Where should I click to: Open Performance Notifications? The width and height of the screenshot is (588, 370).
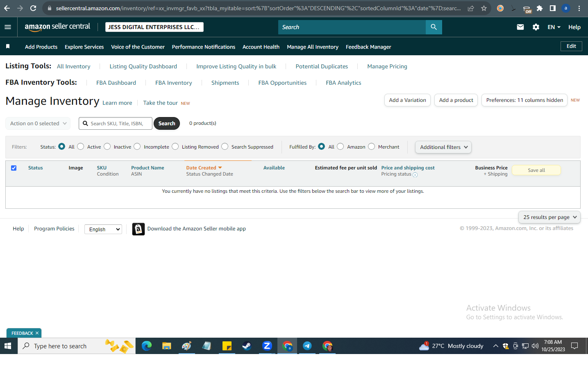(x=204, y=47)
